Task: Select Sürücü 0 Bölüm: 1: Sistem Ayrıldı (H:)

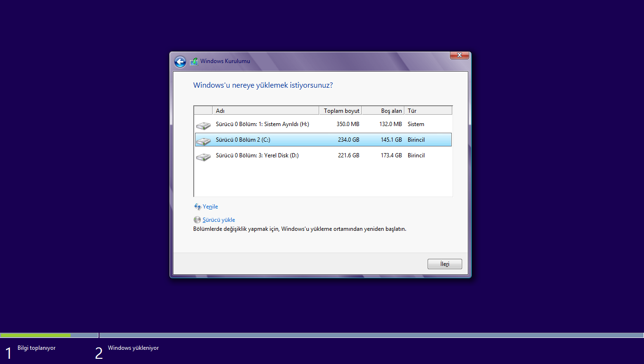Action: (323, 124)
